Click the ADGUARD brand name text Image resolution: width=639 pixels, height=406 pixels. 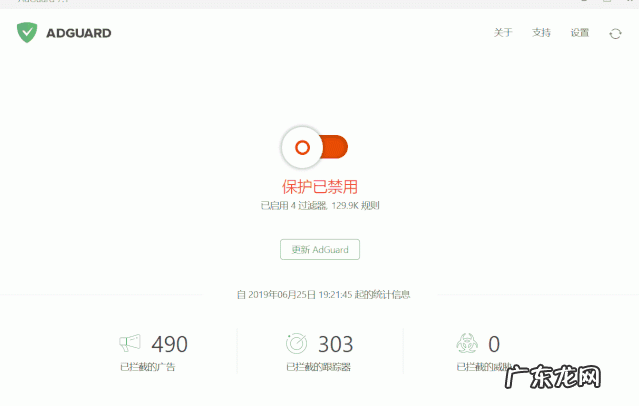click(x=79, y=33)
